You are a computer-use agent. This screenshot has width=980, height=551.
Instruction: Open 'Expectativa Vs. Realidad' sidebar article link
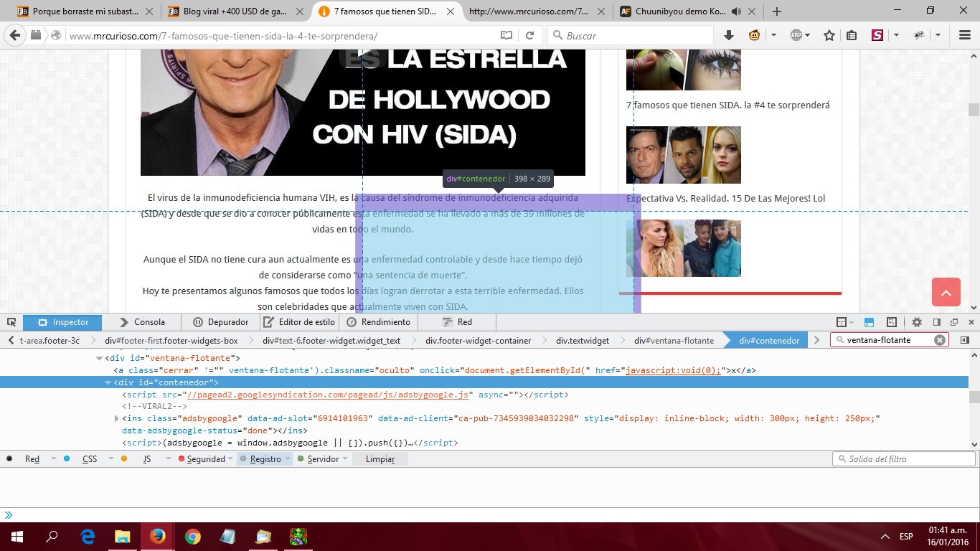pos(725,198)
